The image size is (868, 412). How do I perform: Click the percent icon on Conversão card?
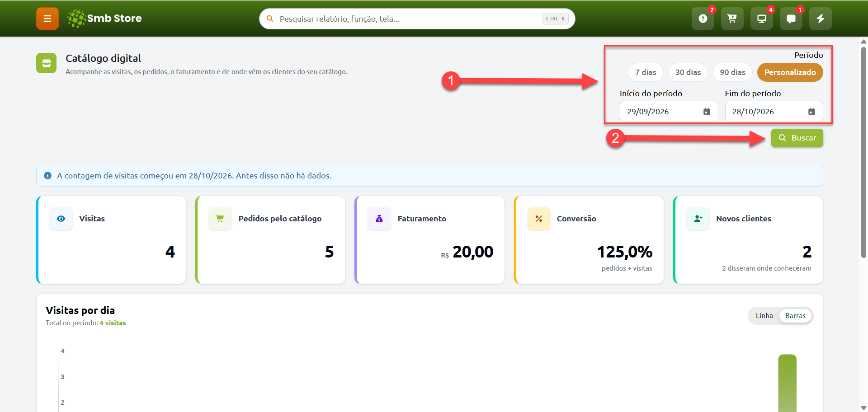[539, 219]
